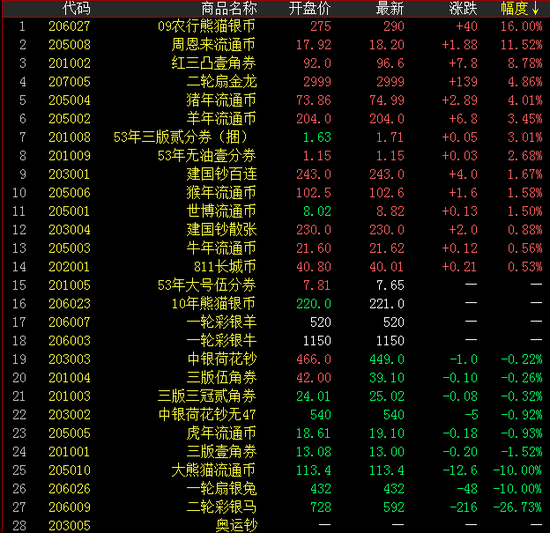Select 一轮扇银兔 row
550x533 pixels.
click(x=275, y=489)
